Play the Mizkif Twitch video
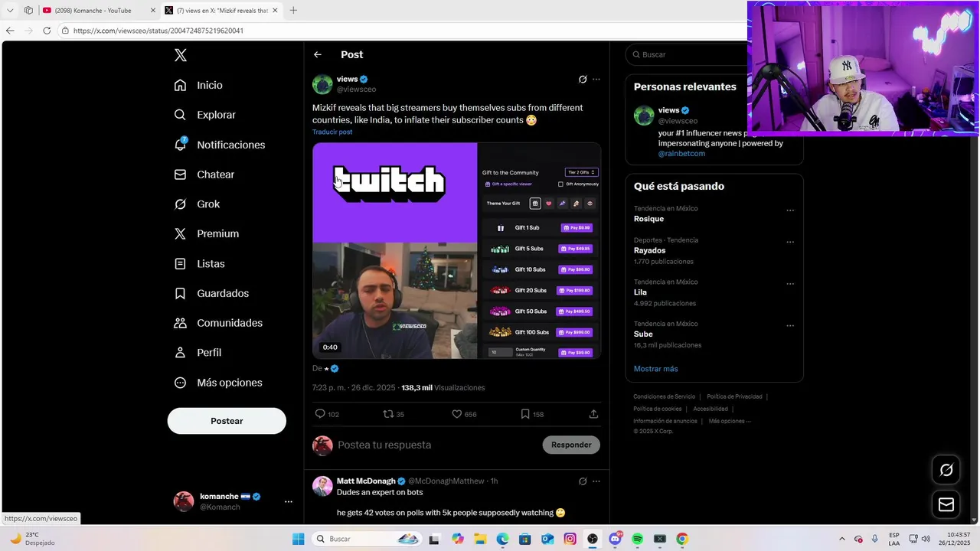980x551 pixels. pos(456,250)
